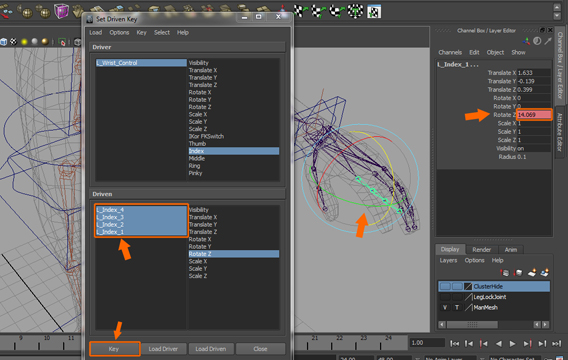Toggle ManMesh layer T display type box
568x360 pixels.
[457, 307]
